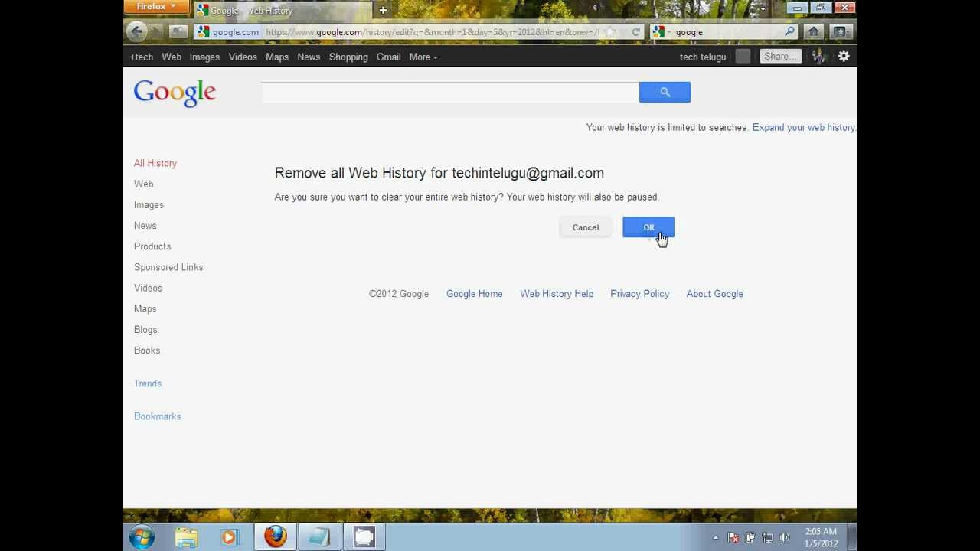Cancel the web history removal
This screenshot has width=980, height=551.
(586, 227)
